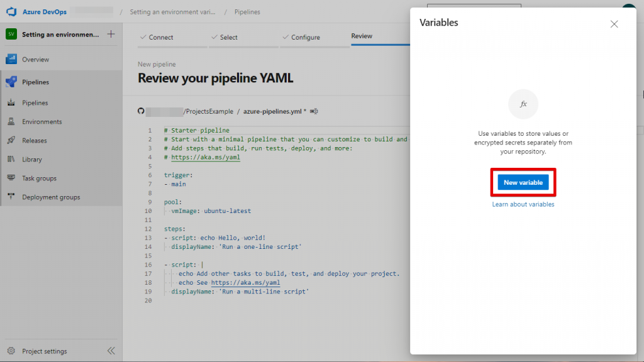Open Task groups from the sidebar

point(39,178)
